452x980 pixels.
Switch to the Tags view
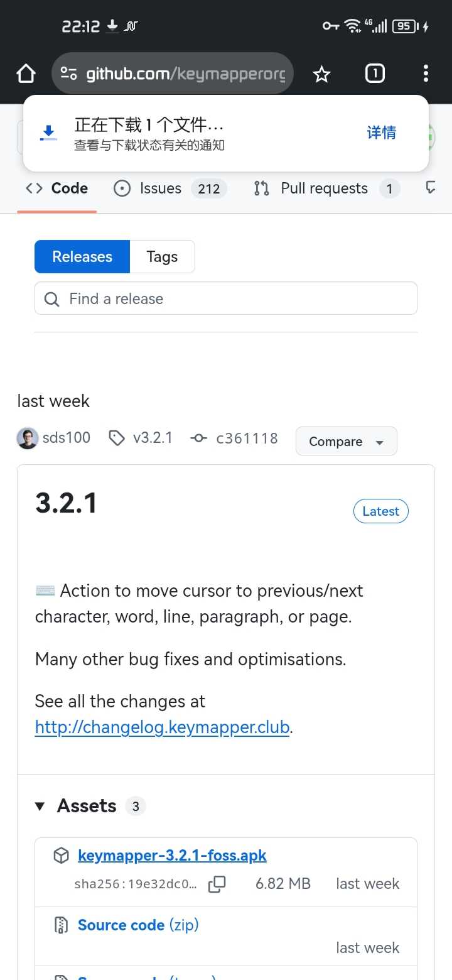pyautogui.click(x=162, y=256)
